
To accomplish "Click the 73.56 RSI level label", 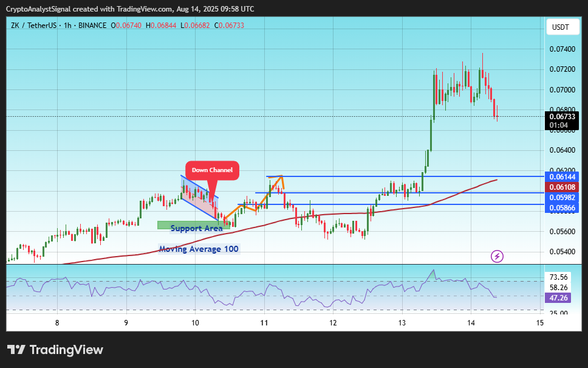I will tap(558, 277).
